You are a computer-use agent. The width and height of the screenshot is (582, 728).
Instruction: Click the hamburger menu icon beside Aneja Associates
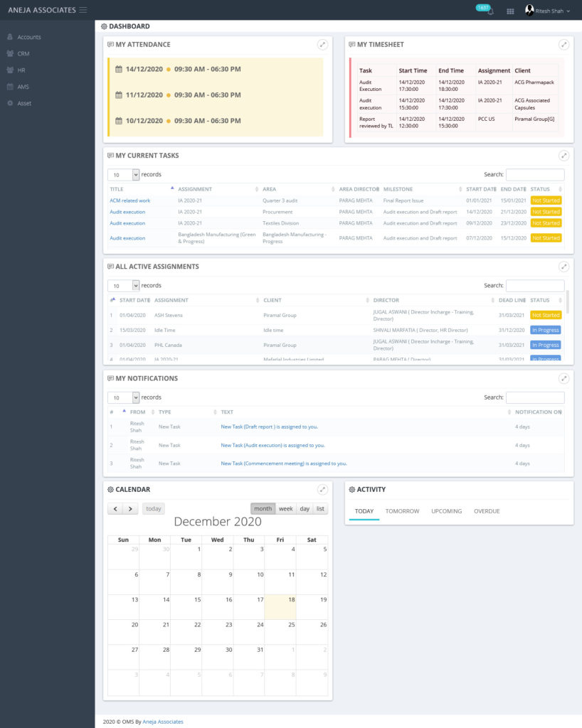click(x=83, y=10)
